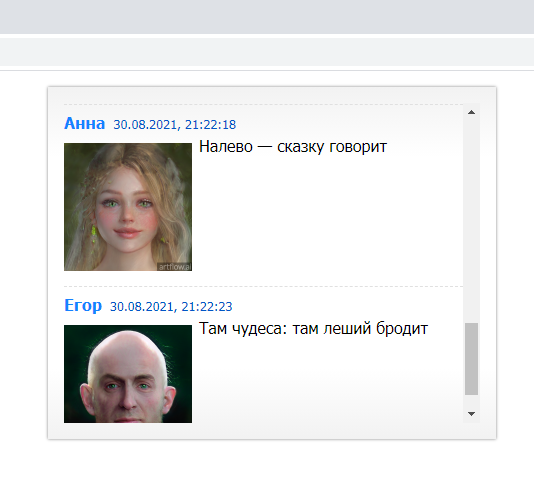
Task: Click the vertical scrollbar thumb
Action: click(471, 359)
